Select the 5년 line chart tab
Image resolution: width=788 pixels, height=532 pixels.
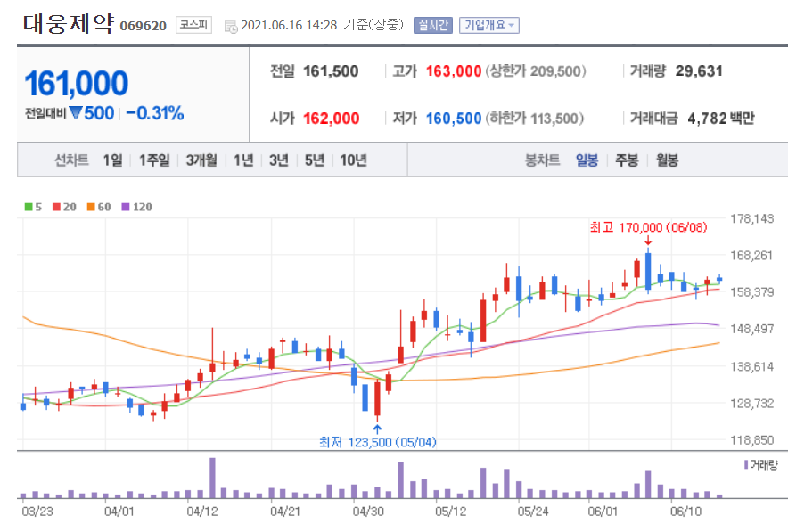315,160
